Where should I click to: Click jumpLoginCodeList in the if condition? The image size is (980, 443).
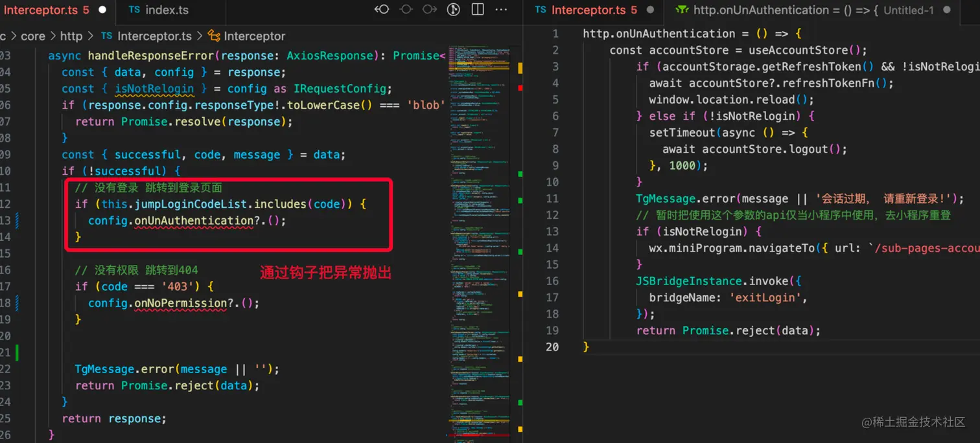191,204
